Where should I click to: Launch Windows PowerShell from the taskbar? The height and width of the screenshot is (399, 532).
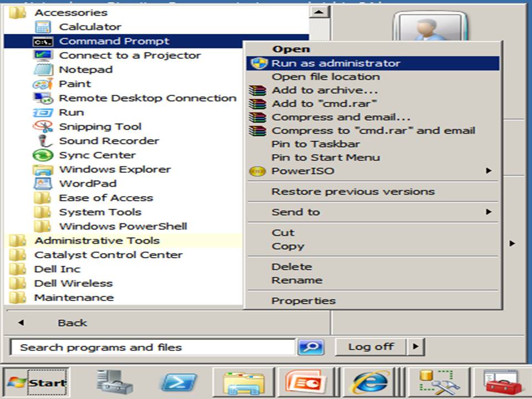178,382
